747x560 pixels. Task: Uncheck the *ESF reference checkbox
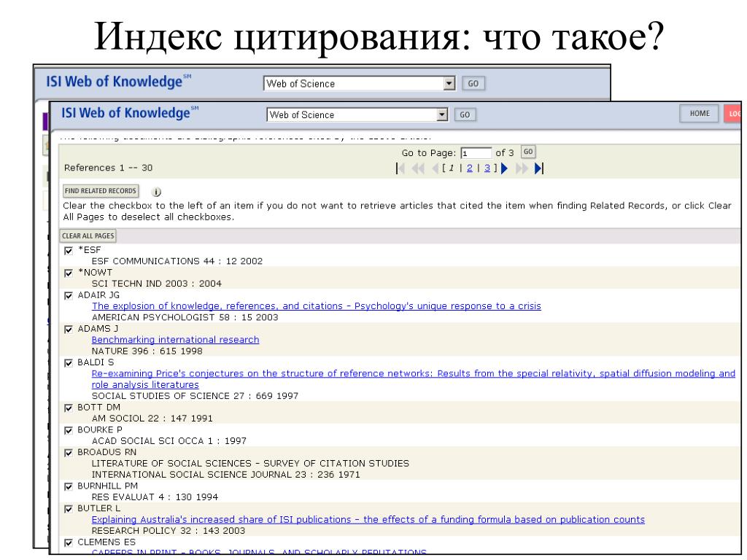coord(69,251)
